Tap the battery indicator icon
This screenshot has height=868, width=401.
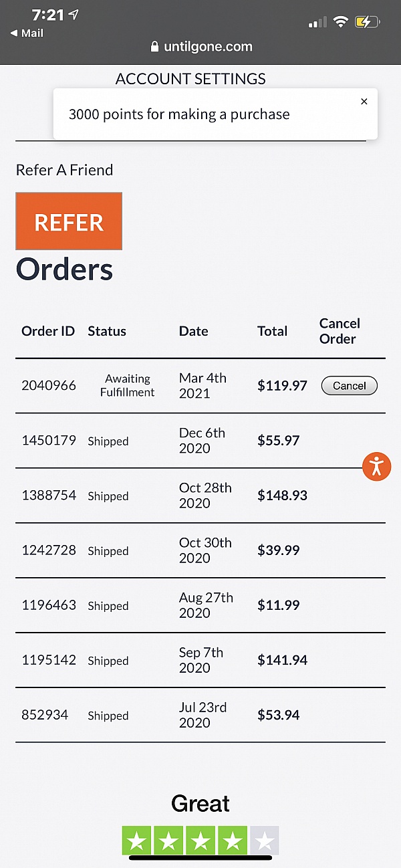[368, 22]
